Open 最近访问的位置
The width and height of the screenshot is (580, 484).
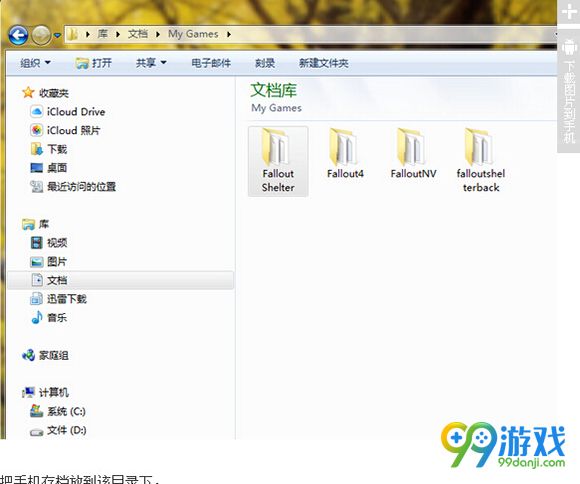point(81,186)
